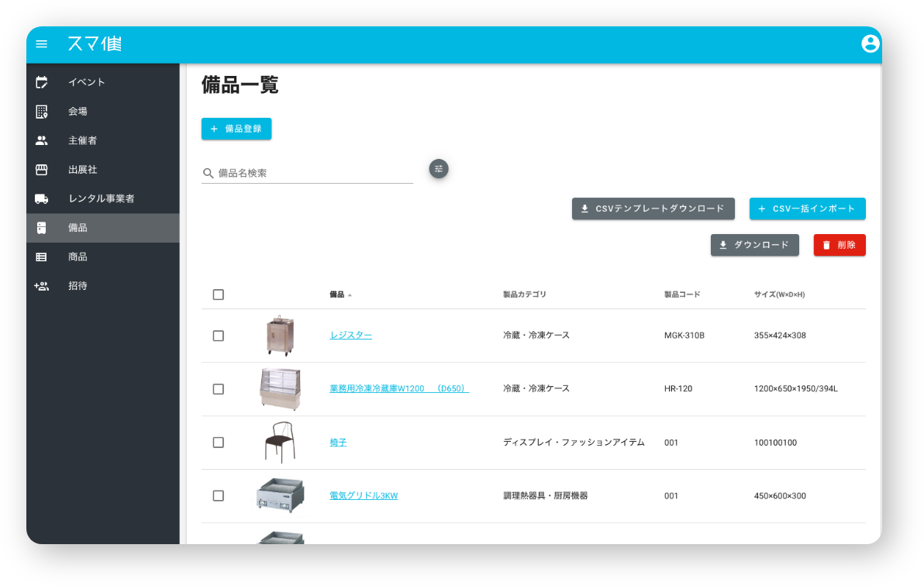Click the trash icon on the 削除 button
This screenshot has width=924, height=586.
[825, 244]
